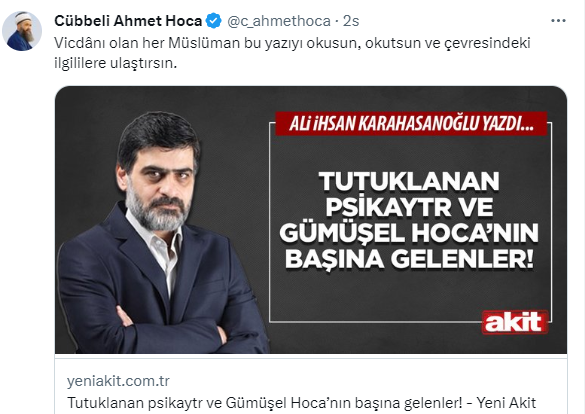
Task: Open the tweet's 2s timestamp
Action: coord(351,21)
